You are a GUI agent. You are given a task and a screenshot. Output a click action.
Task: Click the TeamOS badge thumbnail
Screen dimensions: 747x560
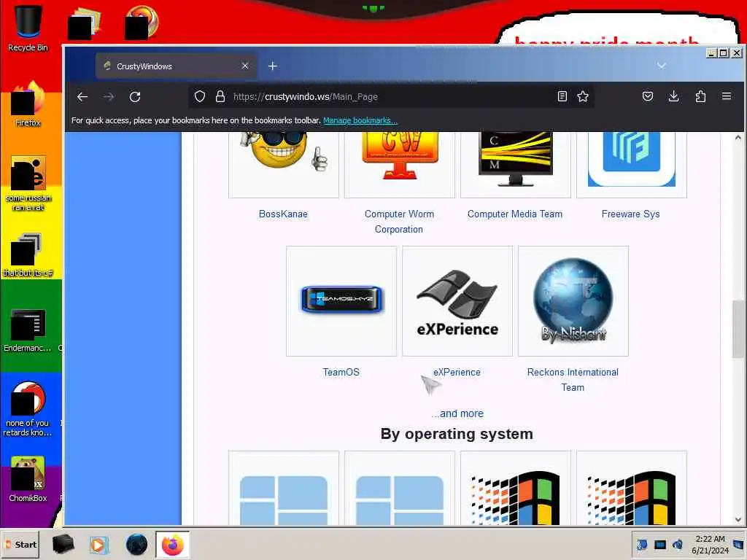point(341,301)
